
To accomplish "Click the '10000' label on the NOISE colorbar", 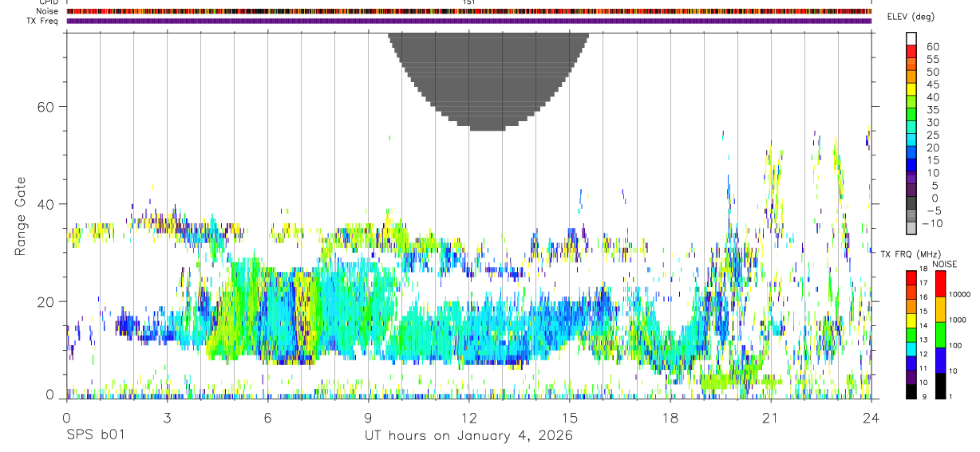I will tap(961, 294).
